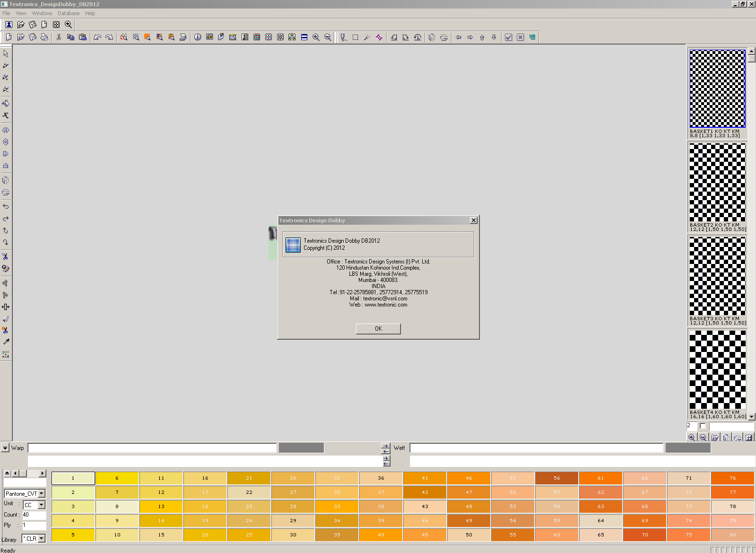
Task: Select the arrow pointer tool in left sidebar
Action: coord(6,53)
